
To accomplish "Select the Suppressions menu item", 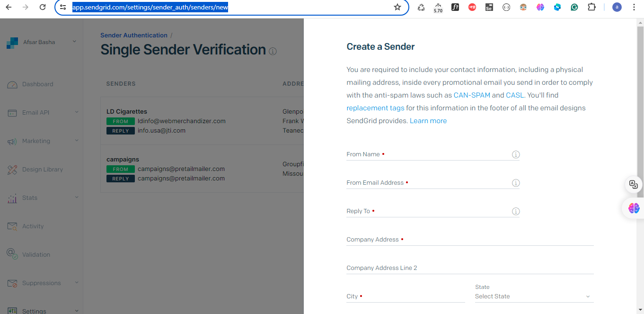I will tap(42, 283).
